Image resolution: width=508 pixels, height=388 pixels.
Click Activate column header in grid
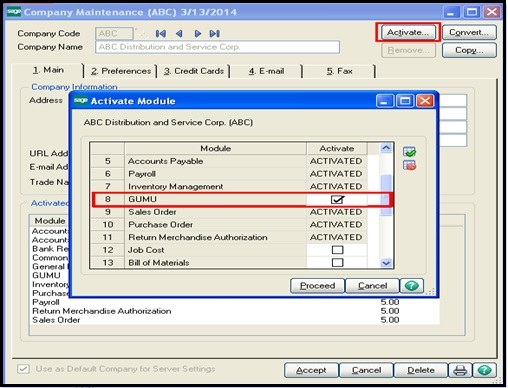[x=337, y=148]
